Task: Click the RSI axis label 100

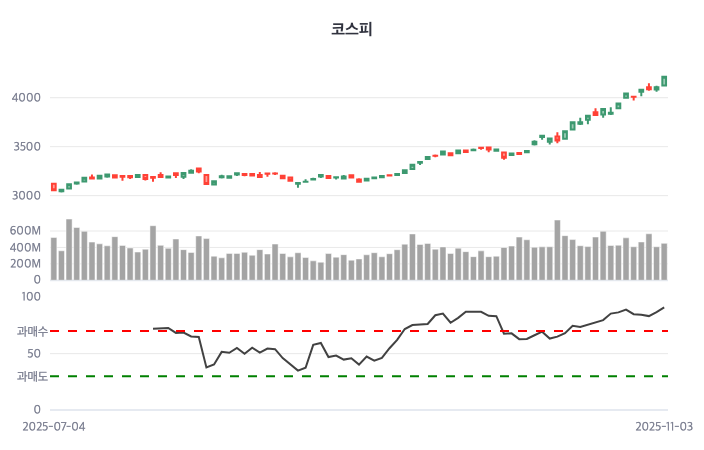Action: click(30, 297)
